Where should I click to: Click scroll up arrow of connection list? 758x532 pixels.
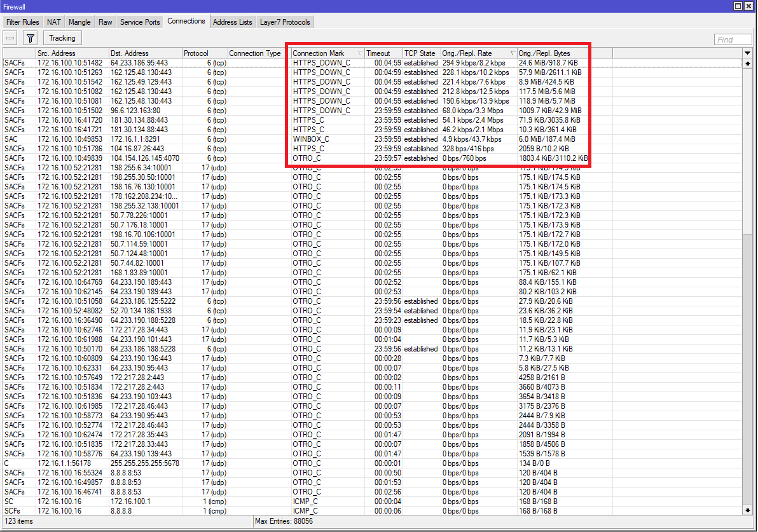coord(748,63)
